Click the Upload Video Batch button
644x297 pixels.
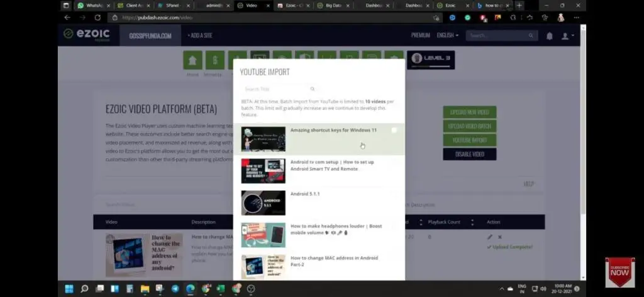click(x=469, y=126)
